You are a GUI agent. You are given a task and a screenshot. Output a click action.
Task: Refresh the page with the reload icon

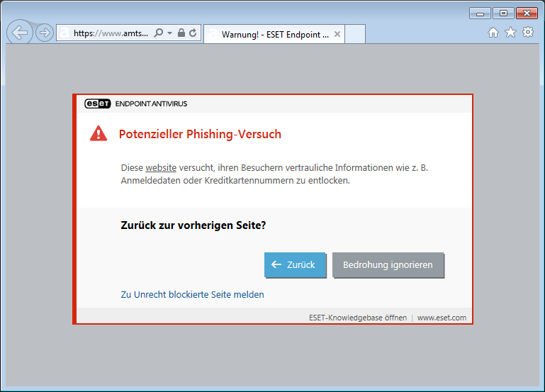click(193, 33)
